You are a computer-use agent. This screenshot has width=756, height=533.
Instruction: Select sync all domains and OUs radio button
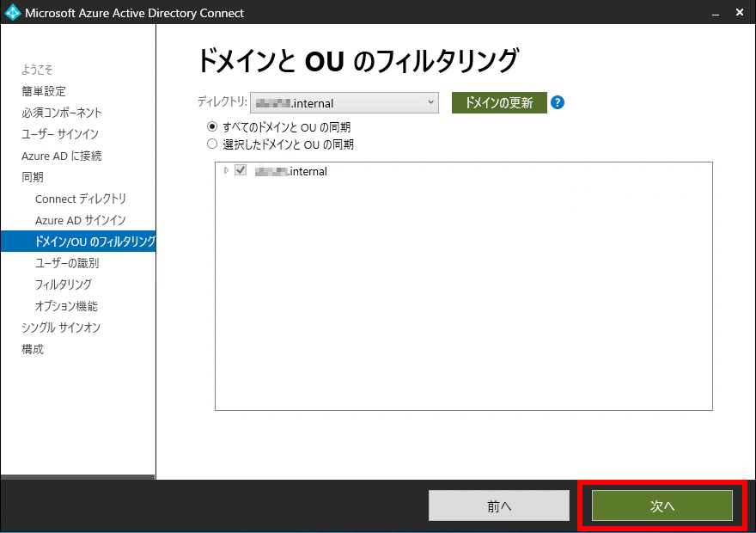(212, 127)
